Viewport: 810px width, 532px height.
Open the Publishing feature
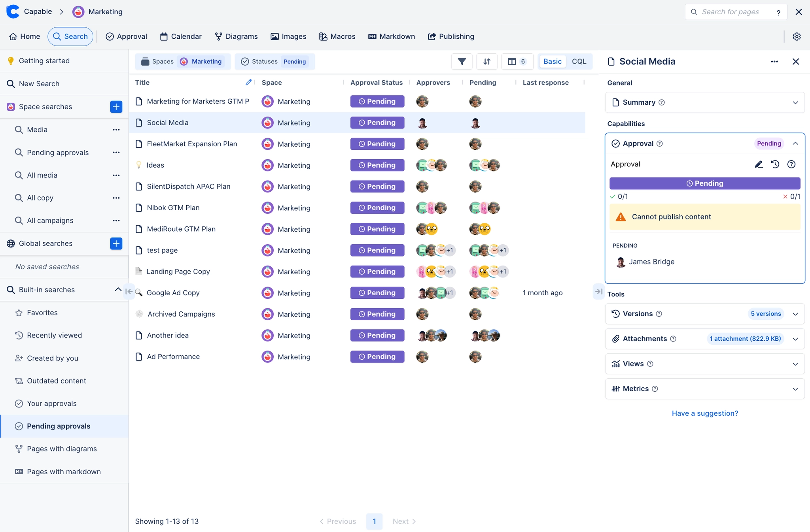click(x=450, y=36)
